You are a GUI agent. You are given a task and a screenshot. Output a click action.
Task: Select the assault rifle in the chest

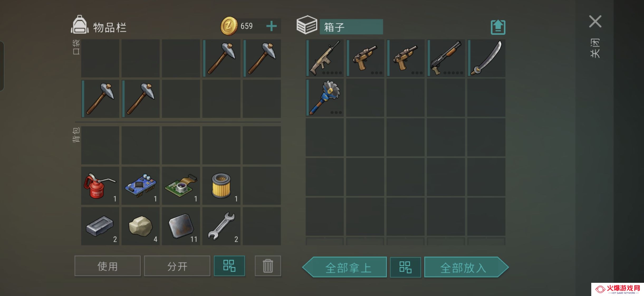click(325, 58)
